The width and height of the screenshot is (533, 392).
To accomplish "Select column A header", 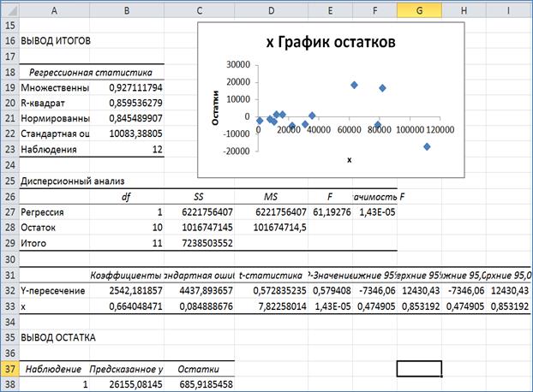I will tap(54, 9).
